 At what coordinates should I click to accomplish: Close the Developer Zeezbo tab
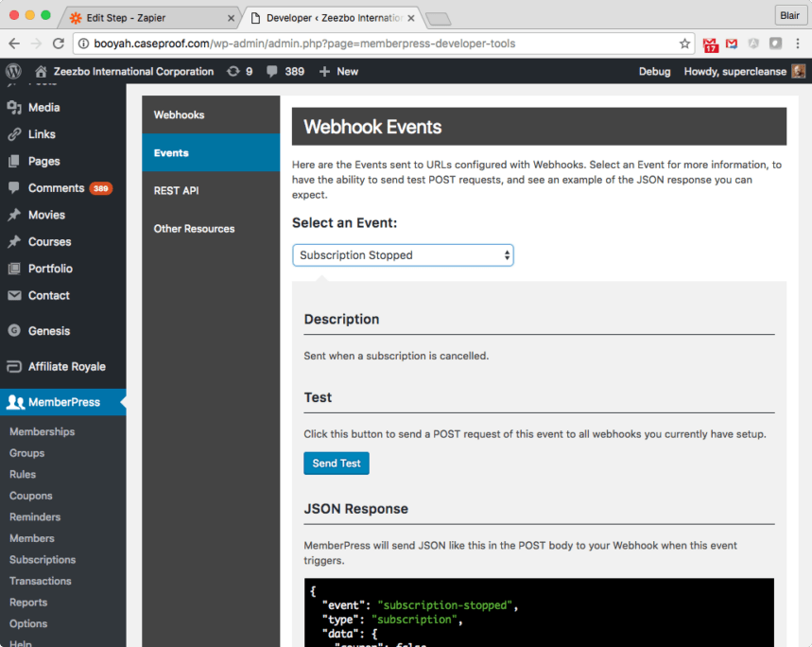tap(411, 18)
